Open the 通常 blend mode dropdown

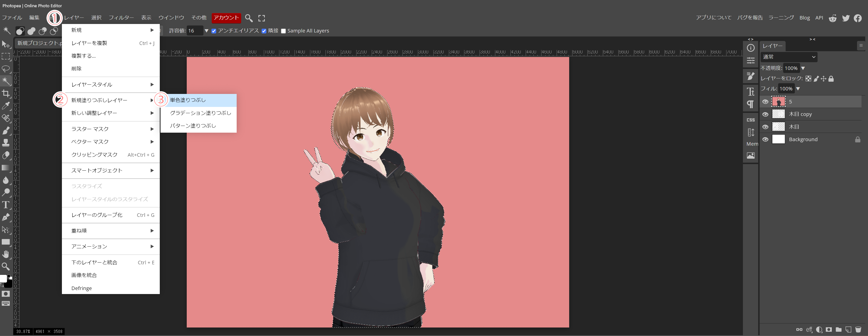(788, 57)
